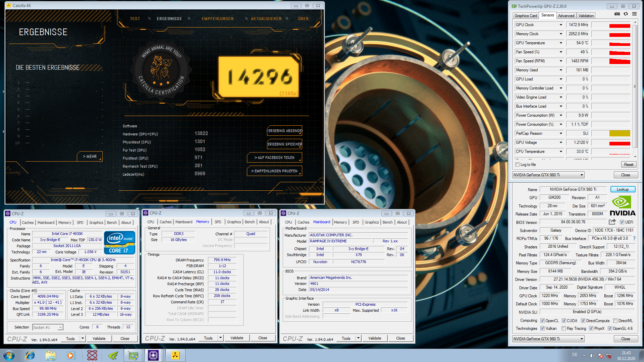Image resolution: width=644 pixels, height=362 pixels.
Task: Open the GPU-Z Validation tab
Action: [x=586, y=16]
